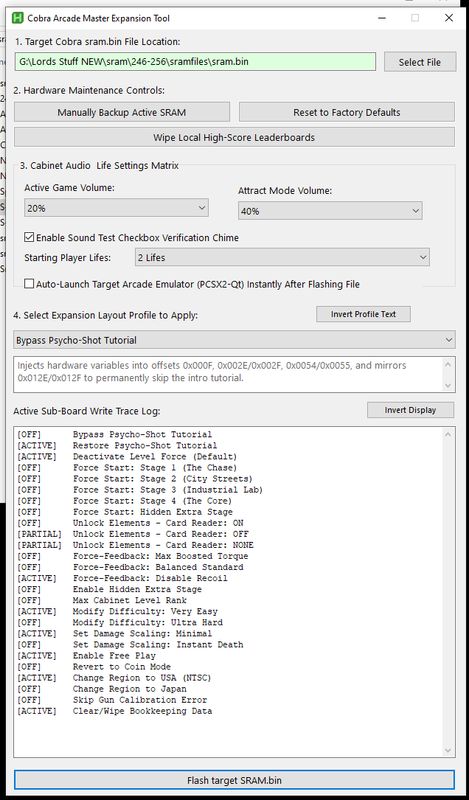
Task: Click log row Bypass Psycho-Shot Tutorial
Action: click(115, 435)
